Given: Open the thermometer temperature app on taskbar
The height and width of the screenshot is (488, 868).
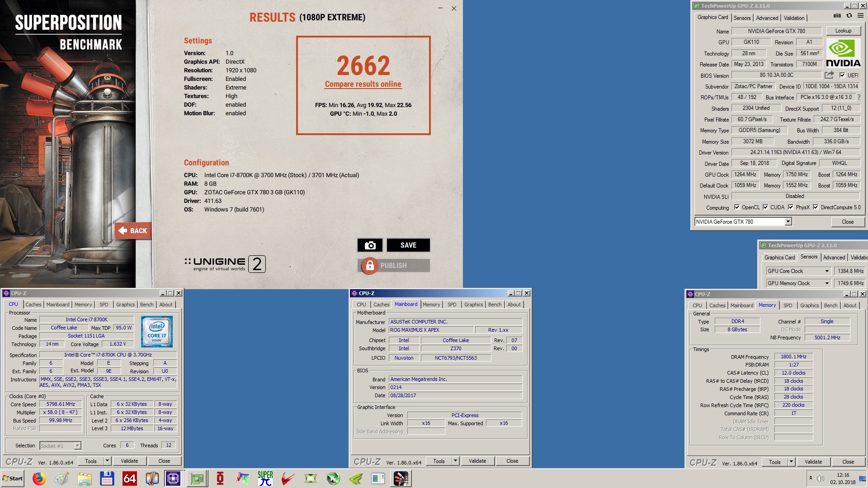Looking at the screenshot, I should click(152, 479).
